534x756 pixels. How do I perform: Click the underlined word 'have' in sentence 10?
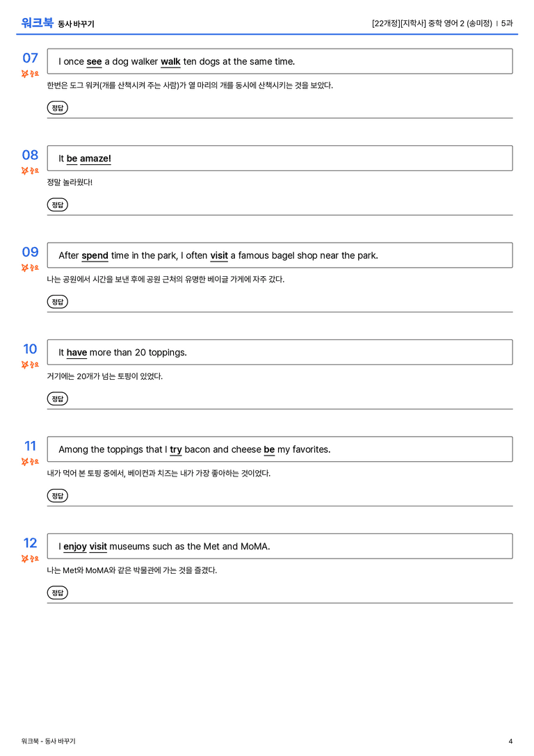[x=76, y=353]
